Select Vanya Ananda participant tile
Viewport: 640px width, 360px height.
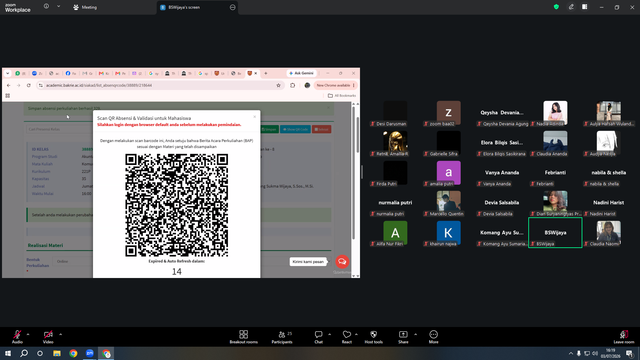point(502,173)
